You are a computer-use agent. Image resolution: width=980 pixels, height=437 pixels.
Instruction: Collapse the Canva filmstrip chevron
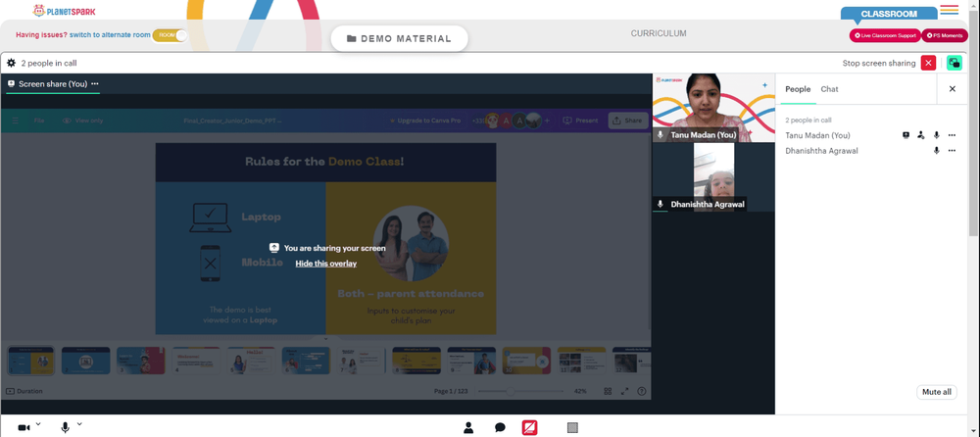pyautogui.click(x=325, y=339)
